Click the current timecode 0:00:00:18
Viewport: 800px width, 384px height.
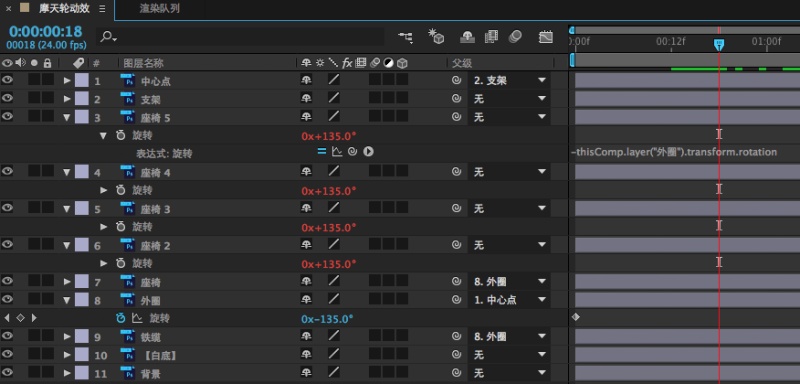point(45,32)
